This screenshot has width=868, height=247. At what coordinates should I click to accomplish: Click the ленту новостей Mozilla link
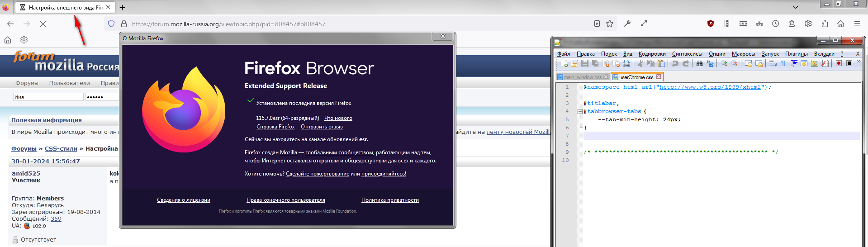coord(518,132)
